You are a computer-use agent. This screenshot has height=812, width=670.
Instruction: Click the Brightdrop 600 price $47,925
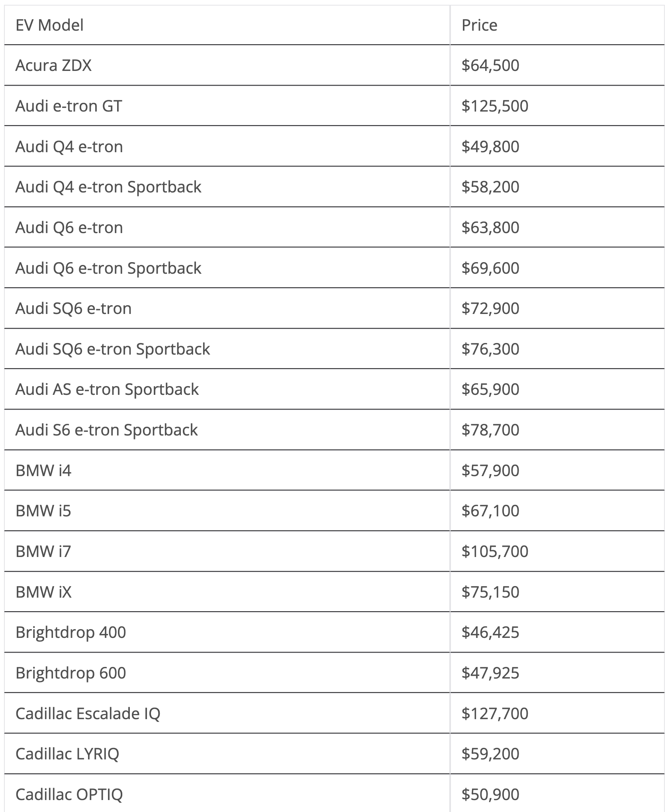tap(490, 673)
